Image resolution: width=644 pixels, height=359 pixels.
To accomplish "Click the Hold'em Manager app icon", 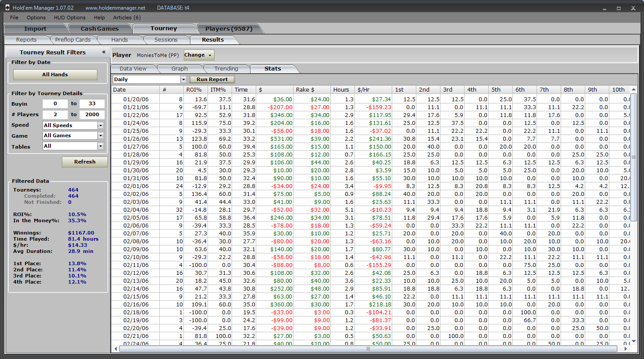I will click(x=7, y=7).
